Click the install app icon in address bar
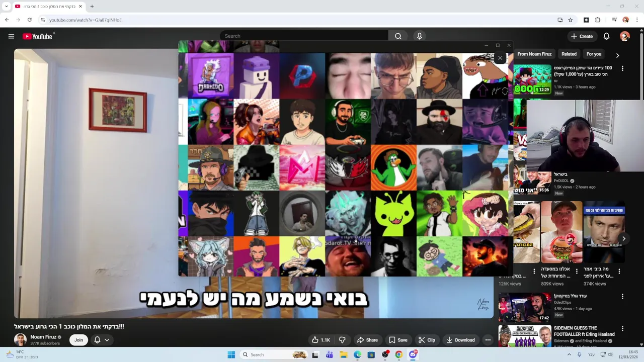 pyautogui.click(x=560, y=20)
